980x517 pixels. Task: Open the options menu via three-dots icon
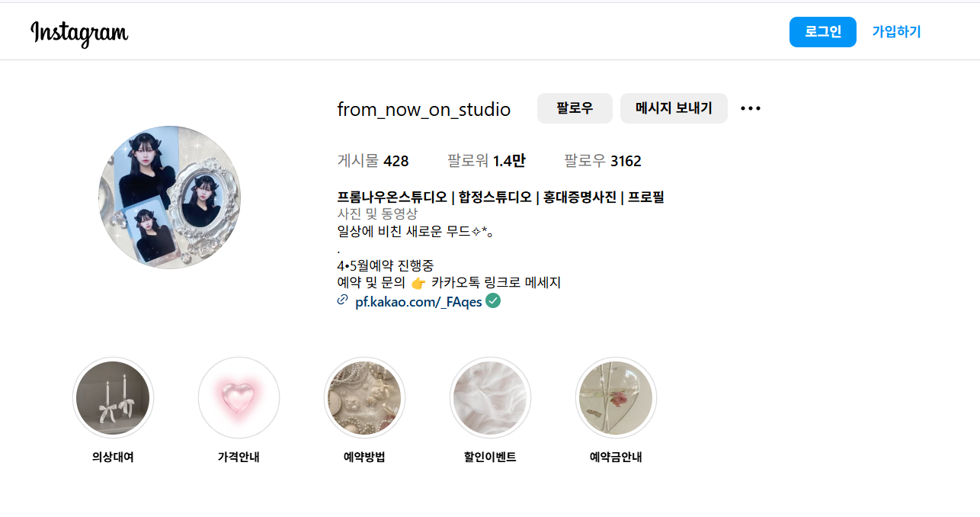coord(751,108)
